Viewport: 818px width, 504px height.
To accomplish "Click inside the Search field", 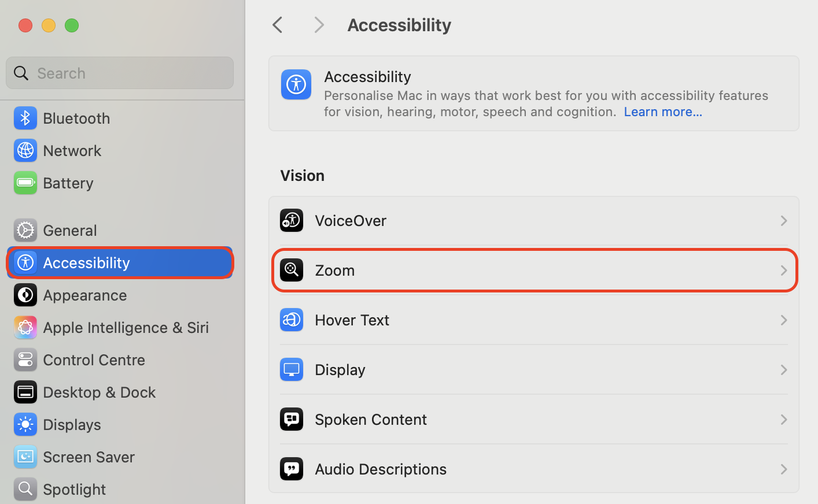I will click(120, 73).
